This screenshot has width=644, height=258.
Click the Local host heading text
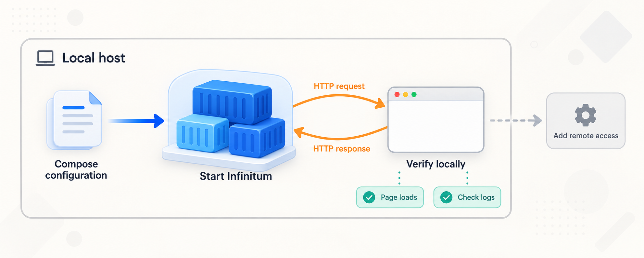[x=94, y=58]
